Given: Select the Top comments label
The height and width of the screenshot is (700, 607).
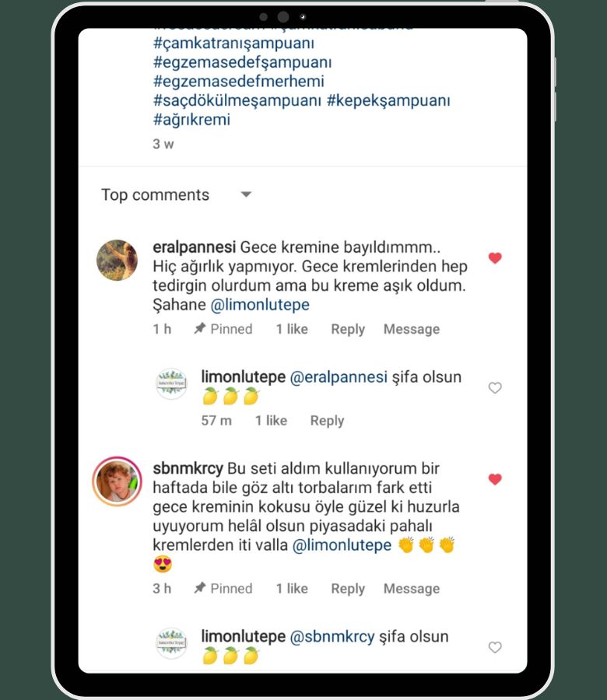Looking at the screenshot, I should coord(155,195).
